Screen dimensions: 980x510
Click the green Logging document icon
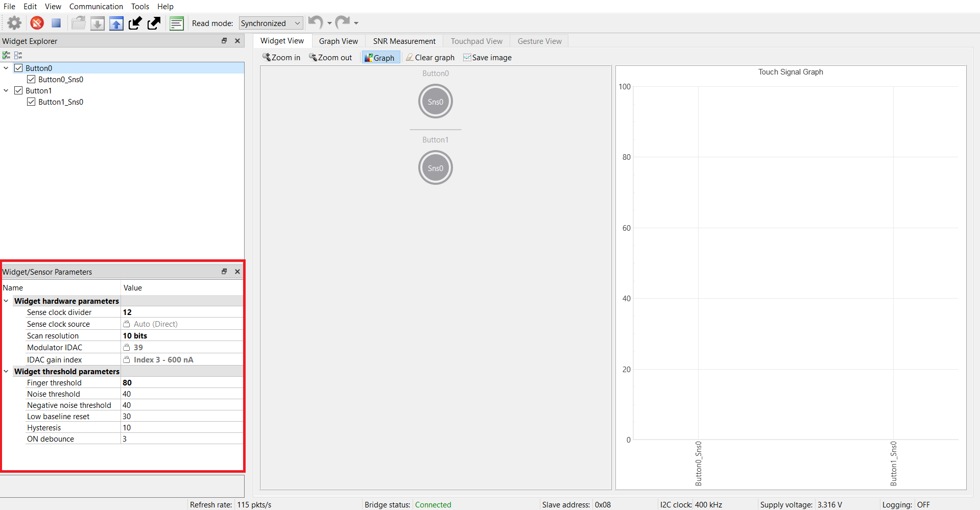click(177, 23)
